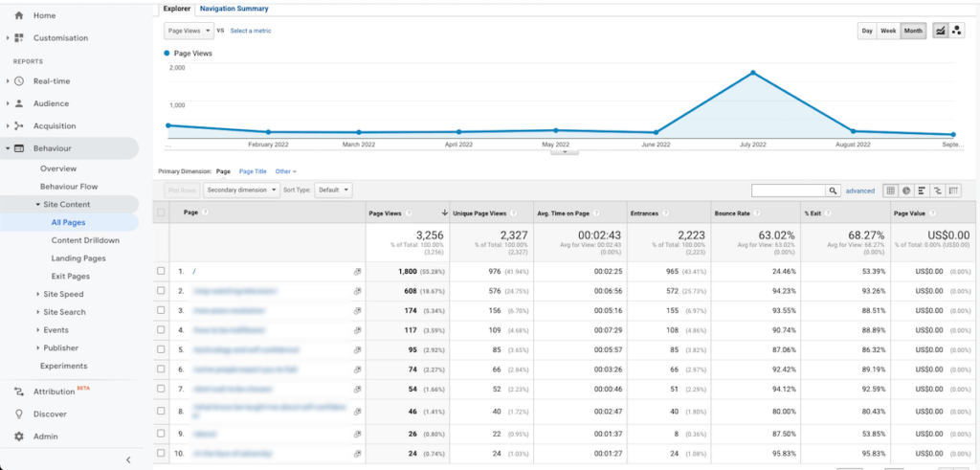Image resolution: width=980 pixels, height=470 pixels.
Task: Choose Page Title primary dimension
Action: pyautogui.click(x=253, y=171)
